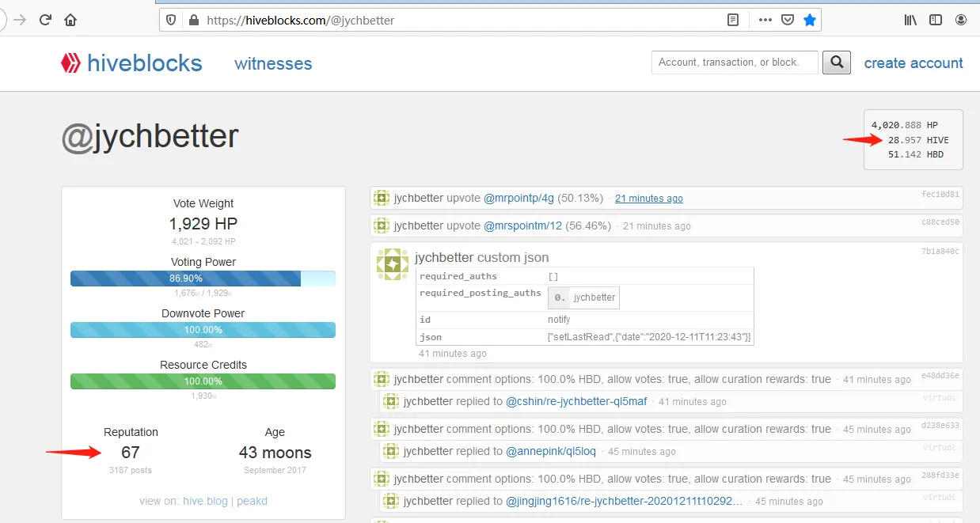Click transaction hash 288fd33e
This screenshot has width=980, height=523.
[x=940, y=475]
